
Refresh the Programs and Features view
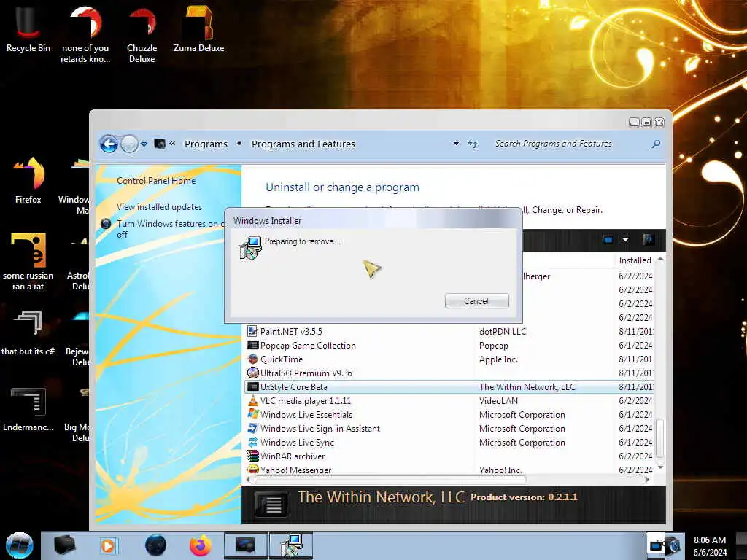[473, 144]
